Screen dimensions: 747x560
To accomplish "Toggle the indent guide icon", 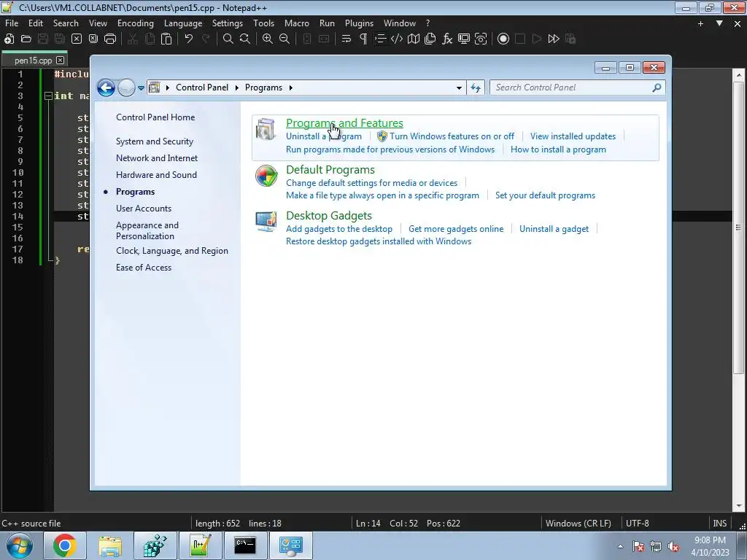I will pos(380,39).
